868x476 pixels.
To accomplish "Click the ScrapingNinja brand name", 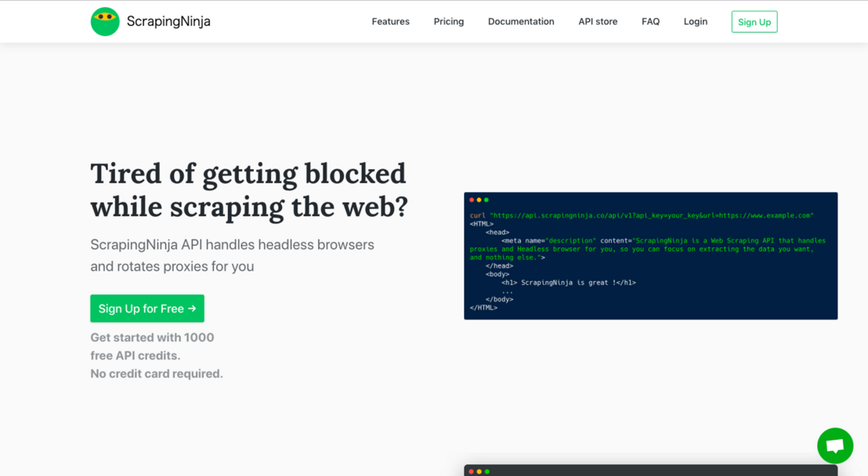I will pos(168,22).
